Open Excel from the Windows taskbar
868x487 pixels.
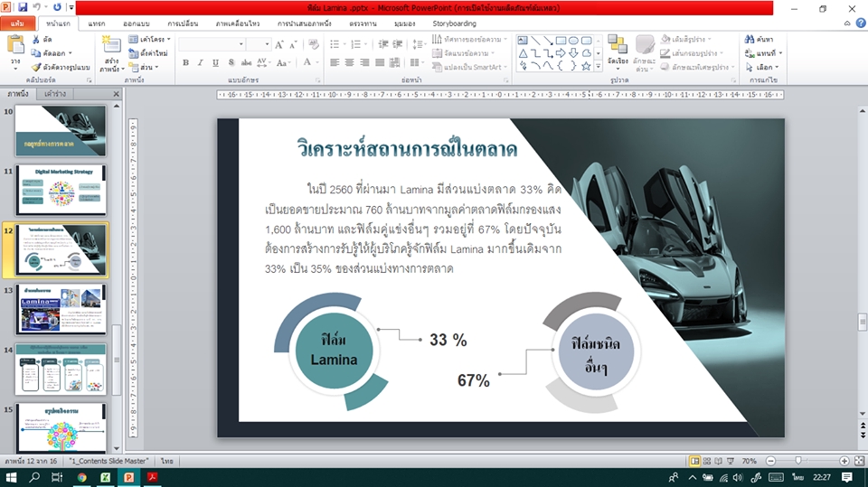coord(105,477)
